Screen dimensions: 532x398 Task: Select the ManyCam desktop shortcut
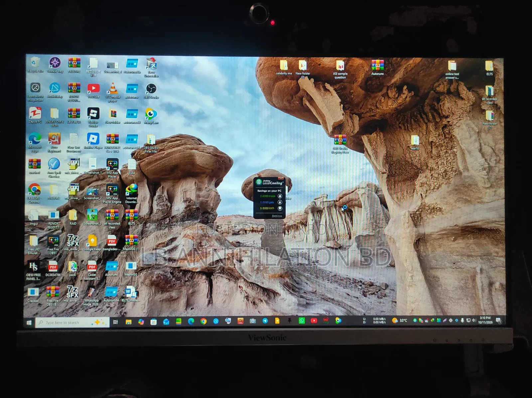151,116
